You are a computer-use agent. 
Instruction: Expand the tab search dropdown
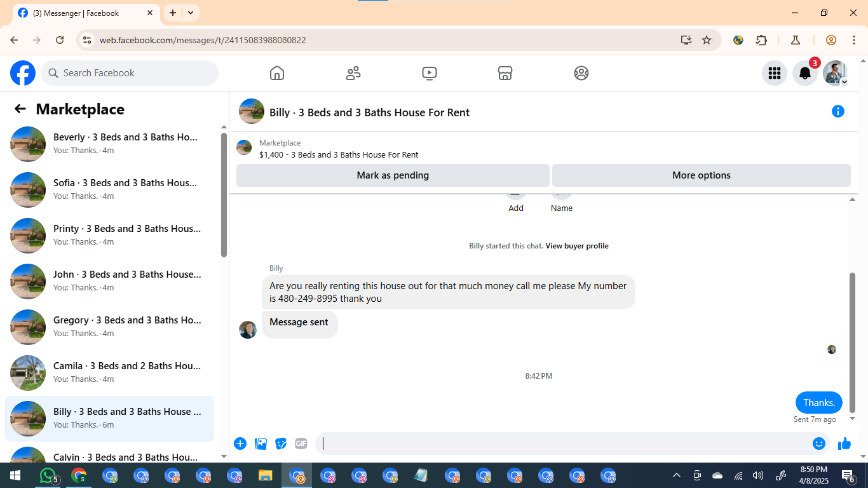[191, 13]
